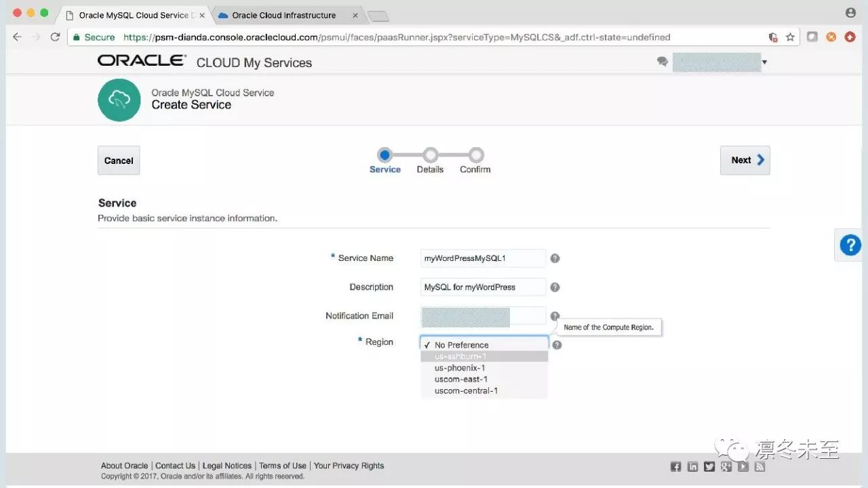Open the About Oracle footer link
Screen dimensions: 868x488
click(124, 466)
